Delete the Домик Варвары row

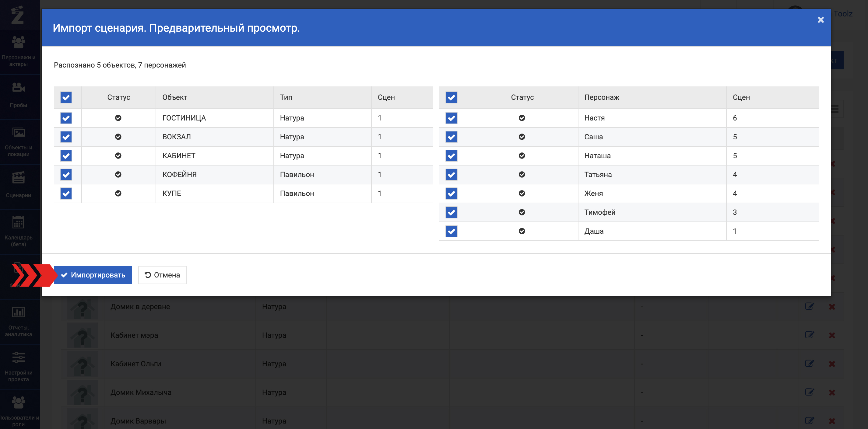pos(832,421)
